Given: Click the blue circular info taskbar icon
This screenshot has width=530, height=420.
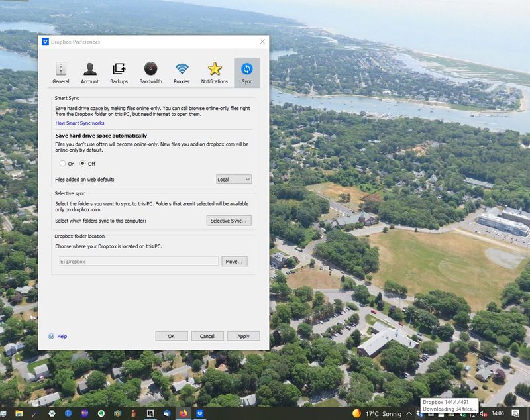Looking at the screenshot, I should (x=68, y=413).
